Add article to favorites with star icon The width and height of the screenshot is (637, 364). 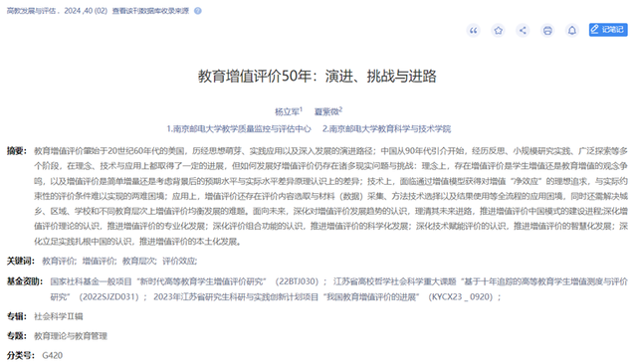point(498,31)
